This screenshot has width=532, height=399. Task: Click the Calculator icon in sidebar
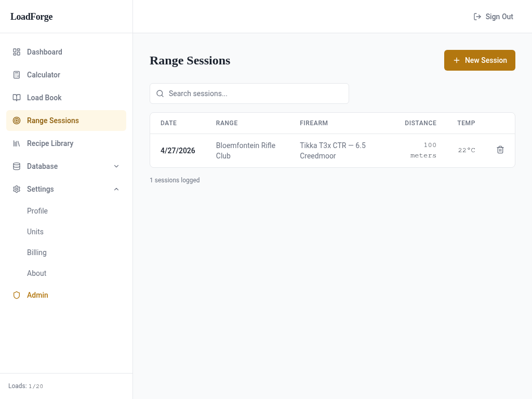coord(17,75)
